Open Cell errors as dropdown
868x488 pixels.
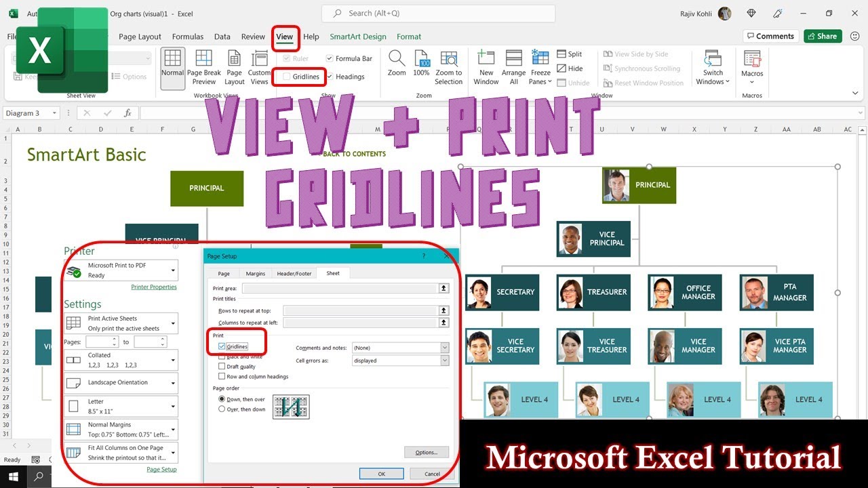coord(445,361)
